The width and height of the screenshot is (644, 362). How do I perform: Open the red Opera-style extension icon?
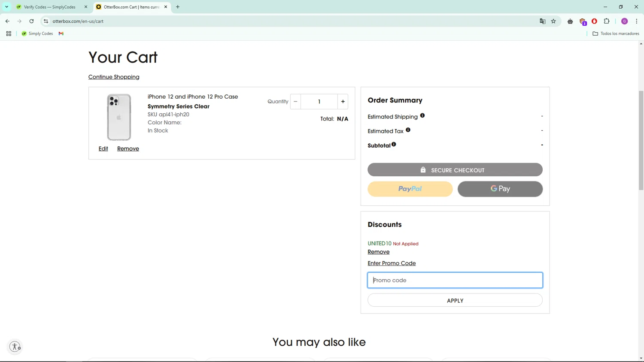(x=595, y=21)
